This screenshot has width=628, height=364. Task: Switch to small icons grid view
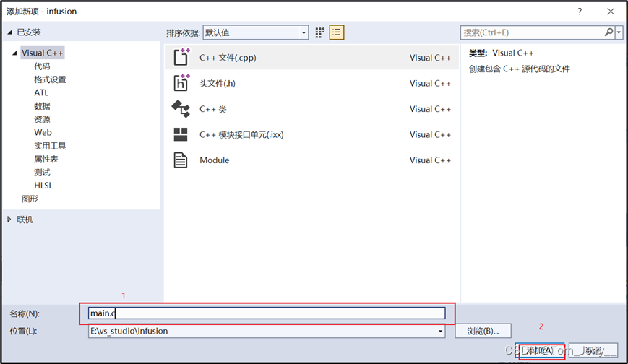pos(319,32)
